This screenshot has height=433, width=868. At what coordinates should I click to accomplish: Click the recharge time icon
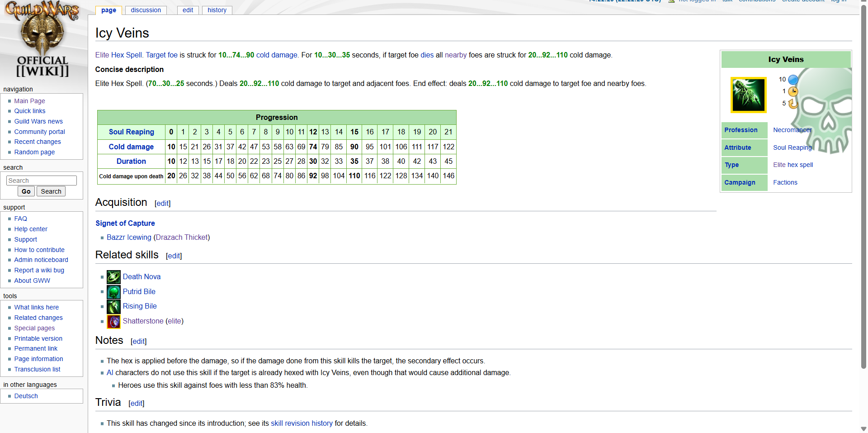click(x=793, y=104)
